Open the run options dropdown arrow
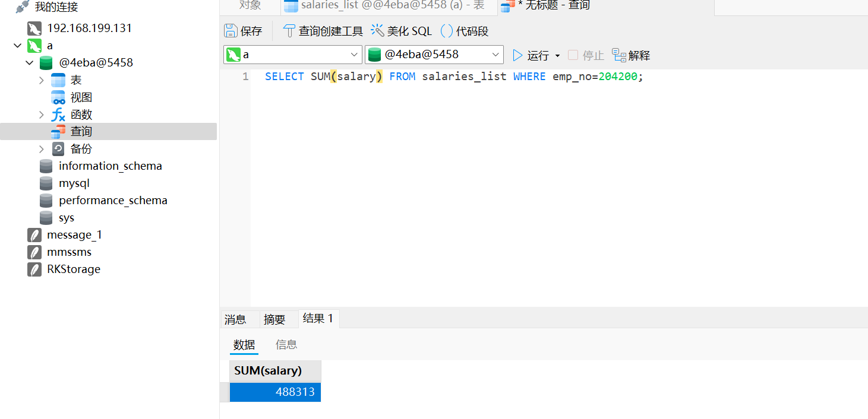Viewport: 868px width, 419px height. click(557, 56)
